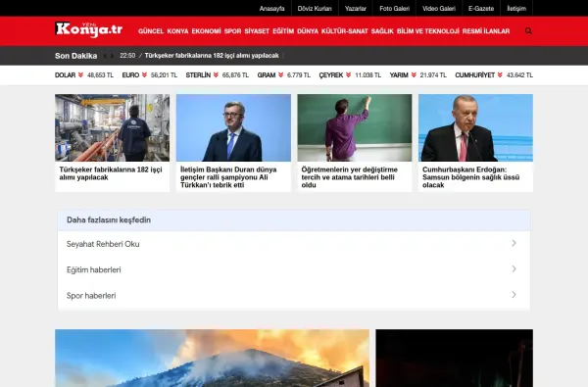
Task: Click the Daha fazlasını keşfedin heading
Action: 109,219
